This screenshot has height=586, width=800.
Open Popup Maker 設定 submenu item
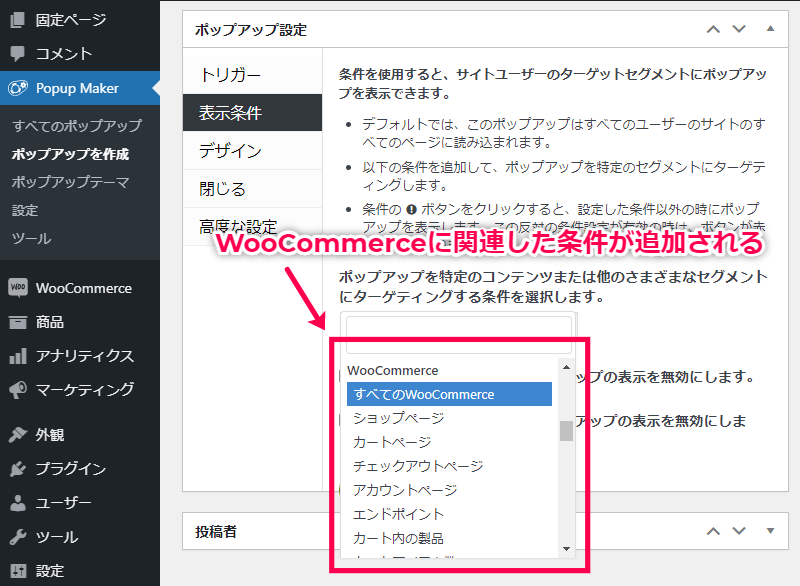[x=25, y=211]
